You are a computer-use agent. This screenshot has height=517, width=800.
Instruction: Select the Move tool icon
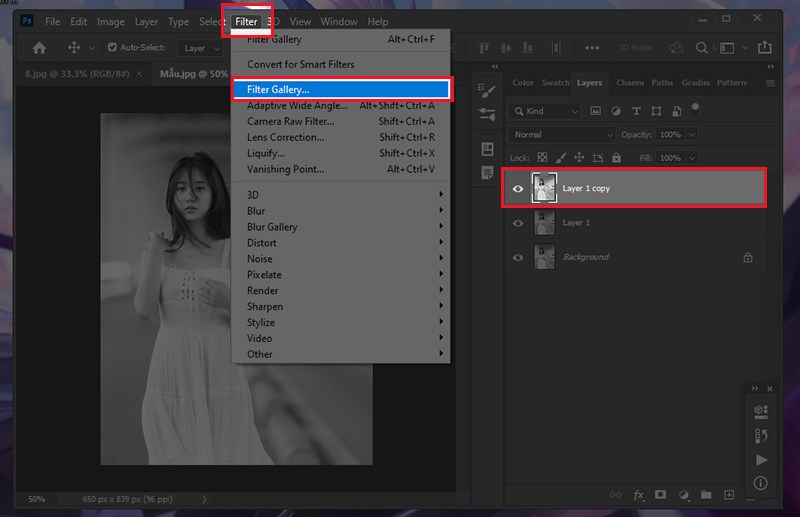tap(74, 47)
